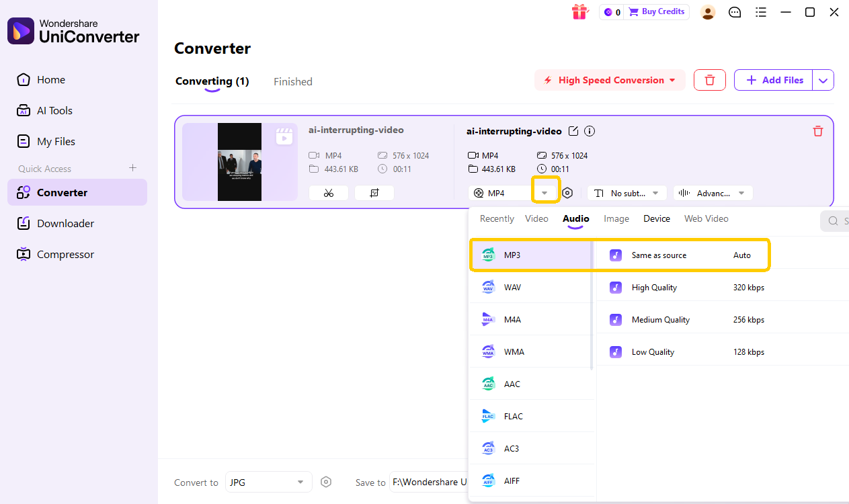Switch to the Web Video tab
The width and height of the screenshot is (849, 504).
pos(706,218)
